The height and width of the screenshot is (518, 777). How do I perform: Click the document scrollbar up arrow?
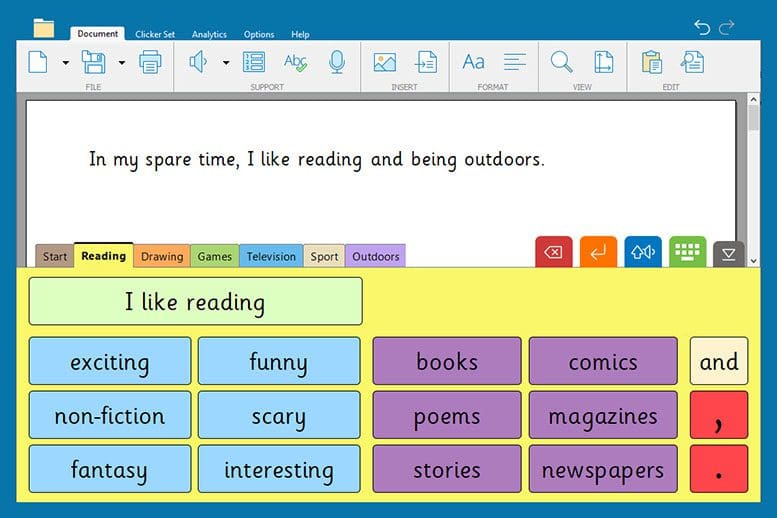tap(753, 99)
